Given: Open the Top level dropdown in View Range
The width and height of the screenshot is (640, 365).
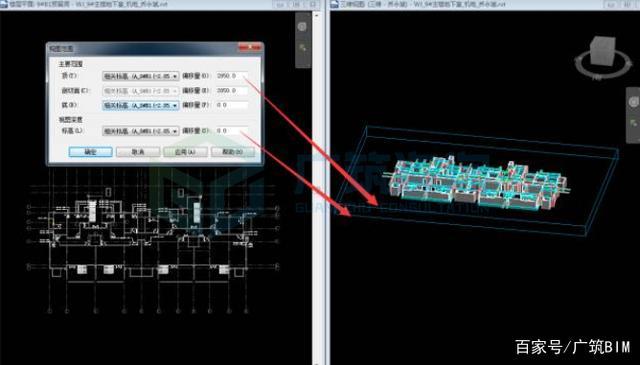Looking at the screenshot, I should click(140, 76).
